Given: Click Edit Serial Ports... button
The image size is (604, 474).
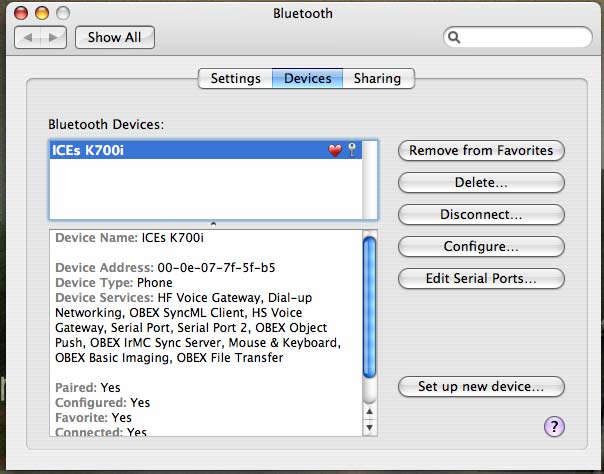Looking at the screenshot, I should [481, 278].
